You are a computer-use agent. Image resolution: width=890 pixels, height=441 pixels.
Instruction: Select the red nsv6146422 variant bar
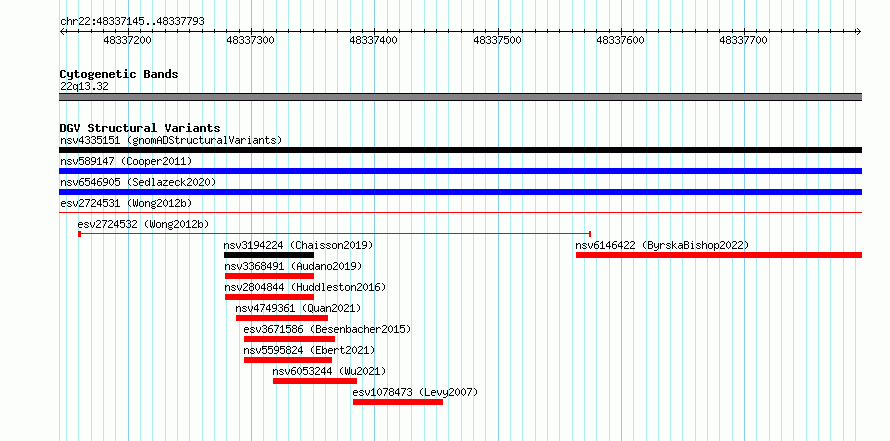click(719, 255)
